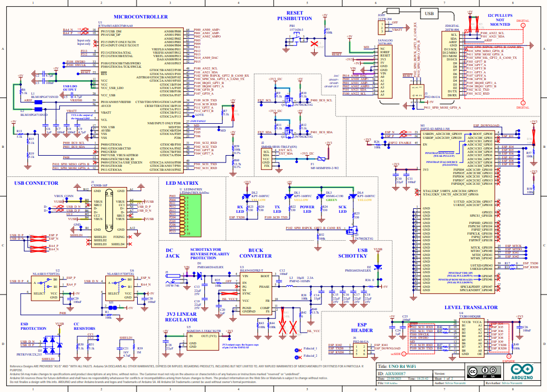Click the PINSTRAP DOWNLOAD weak pullup note
The height and width of the screenshot is (392, 547).
tap(440, 155)
